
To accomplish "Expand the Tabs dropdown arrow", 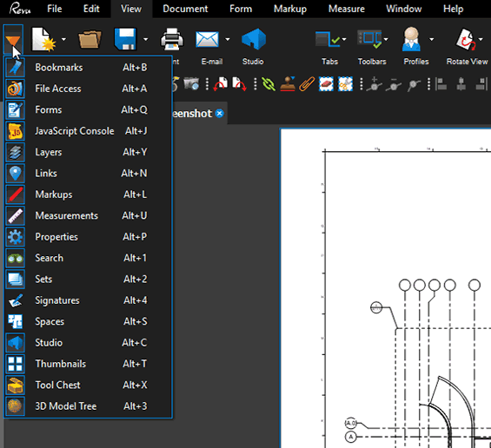I will click(344, 39).
